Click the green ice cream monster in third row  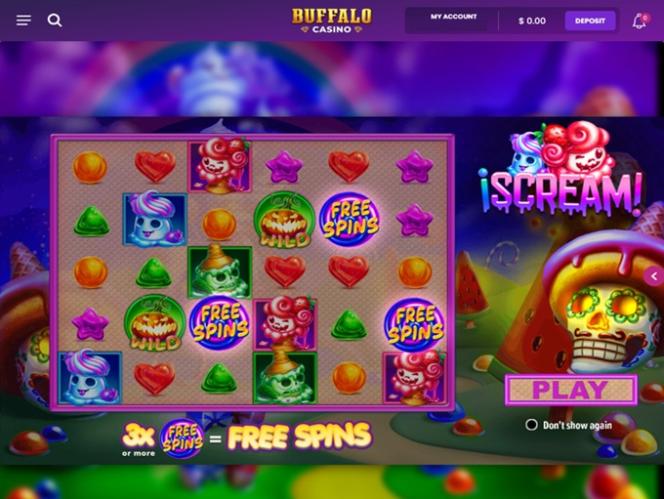pos(220,272)
